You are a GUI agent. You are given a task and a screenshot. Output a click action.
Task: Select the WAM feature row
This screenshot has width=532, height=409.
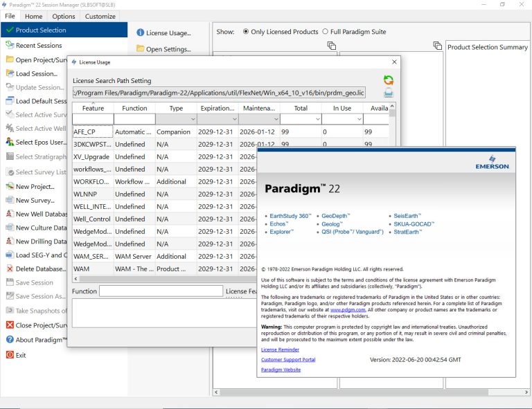pos(165,269)
